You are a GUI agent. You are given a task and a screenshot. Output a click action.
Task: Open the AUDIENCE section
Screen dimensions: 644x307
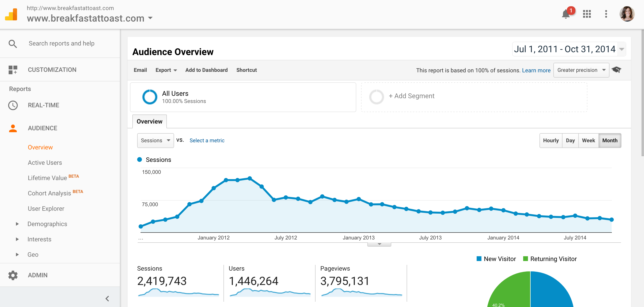(42, 128)
